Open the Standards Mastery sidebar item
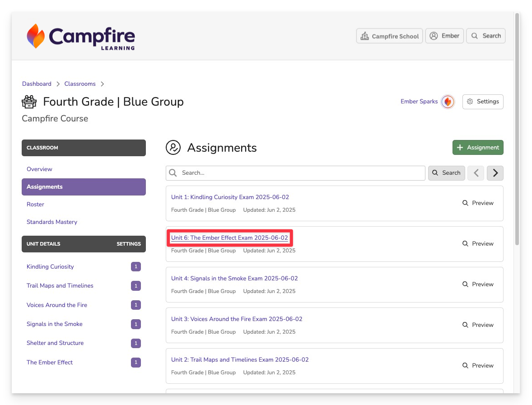Screen dimensions: 532x405 click(52, 222)
